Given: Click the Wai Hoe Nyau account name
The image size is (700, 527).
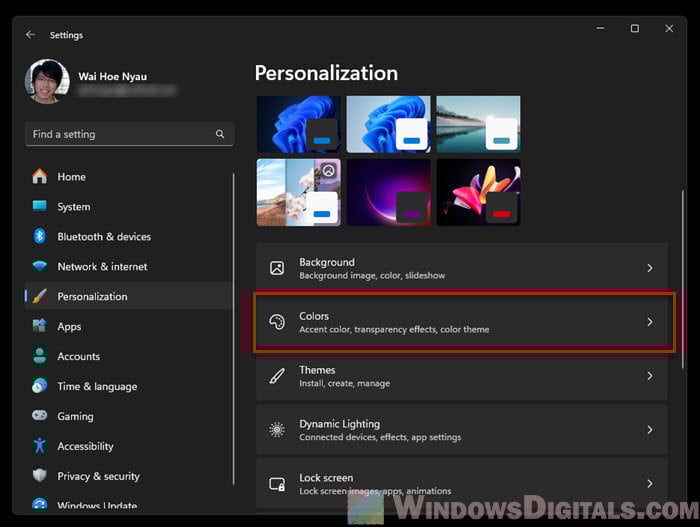Looking at the screenshot, I should click(112, 76).
